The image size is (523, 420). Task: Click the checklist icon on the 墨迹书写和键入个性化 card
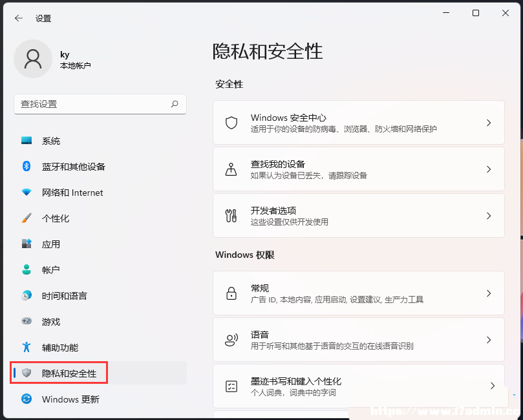[x=231, y=386]
